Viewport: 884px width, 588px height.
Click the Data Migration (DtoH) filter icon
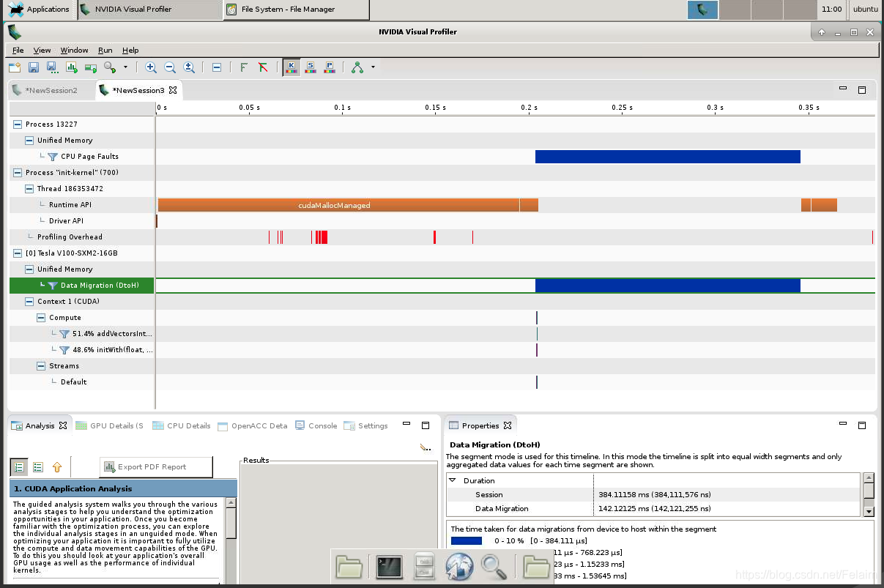(x=53, y=286)
